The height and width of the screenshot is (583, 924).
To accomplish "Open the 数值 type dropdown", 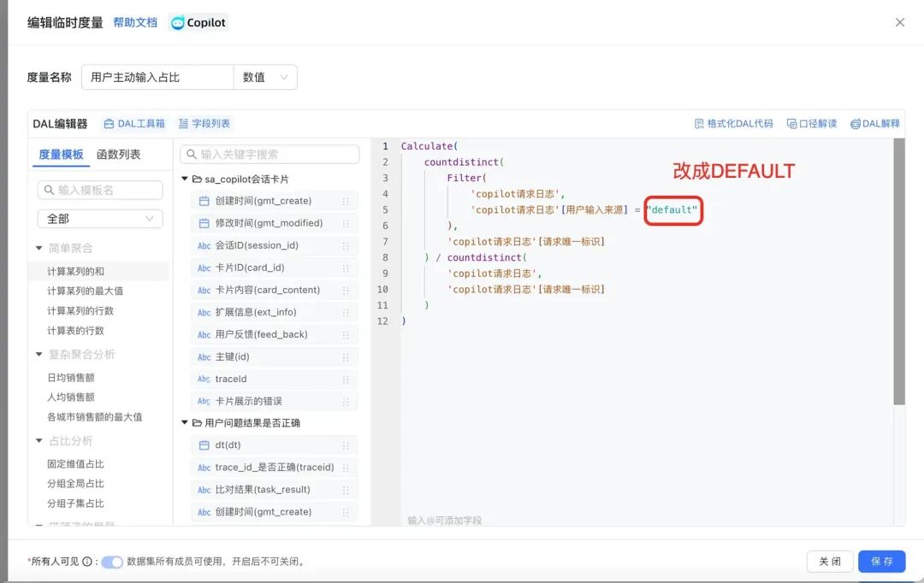I will (x=265, y=77).
